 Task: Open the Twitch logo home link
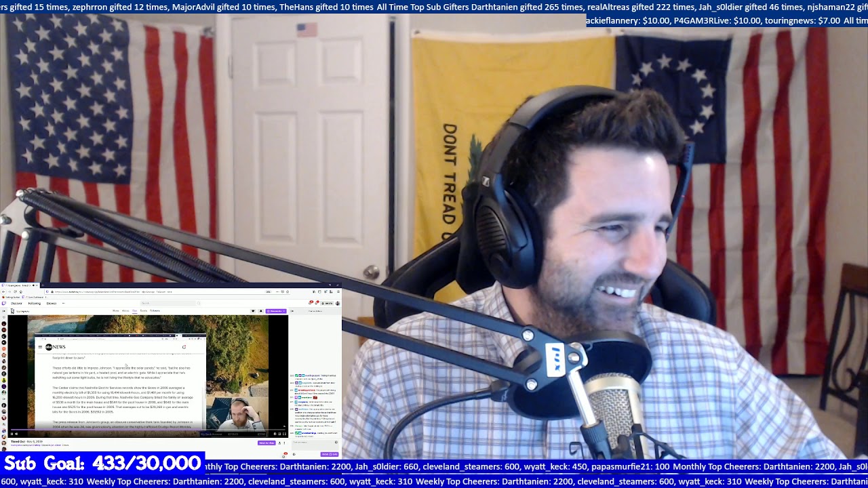pyautogui.click(x=3, y=303)
